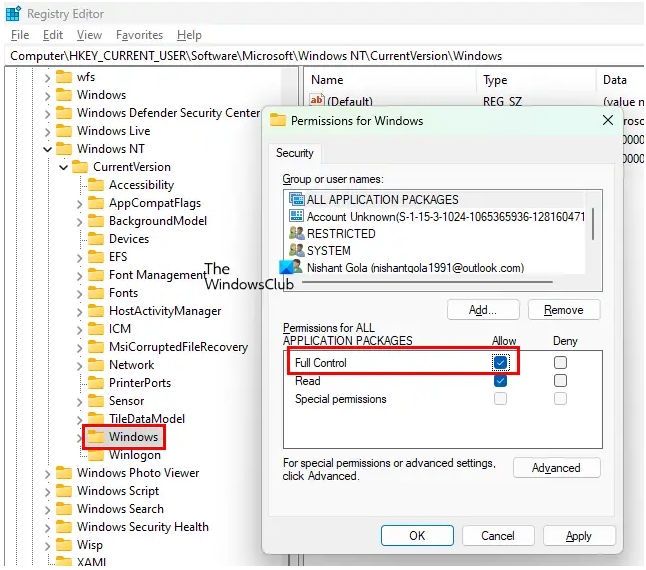Open the Edit menu
Viewport: 646px width, 570px height.
[53, 35]
